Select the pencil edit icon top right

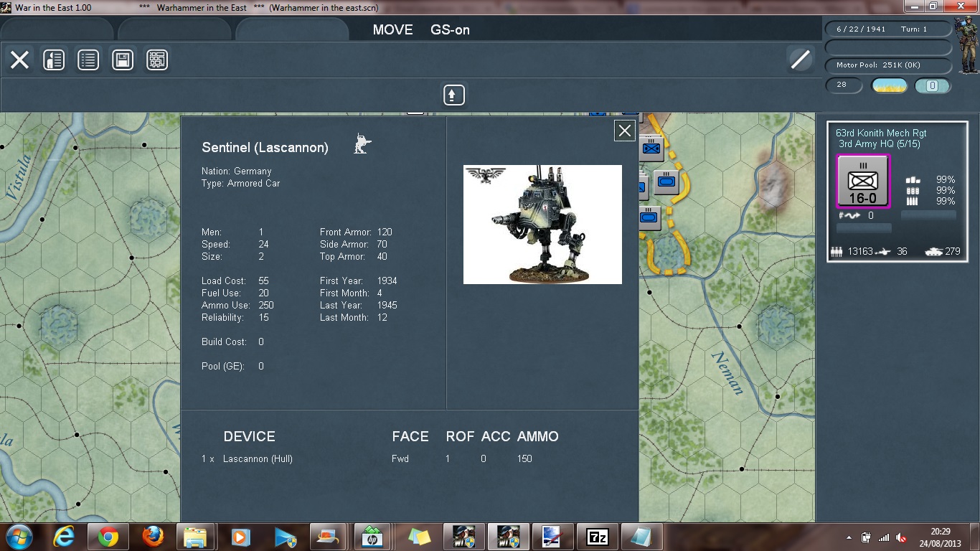802,59
